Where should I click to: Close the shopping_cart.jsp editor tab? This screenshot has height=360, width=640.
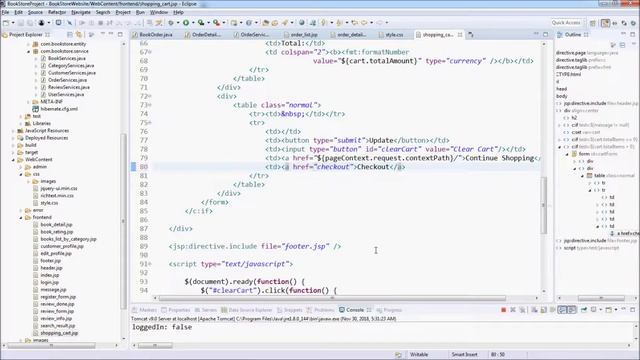pos(460,35)
